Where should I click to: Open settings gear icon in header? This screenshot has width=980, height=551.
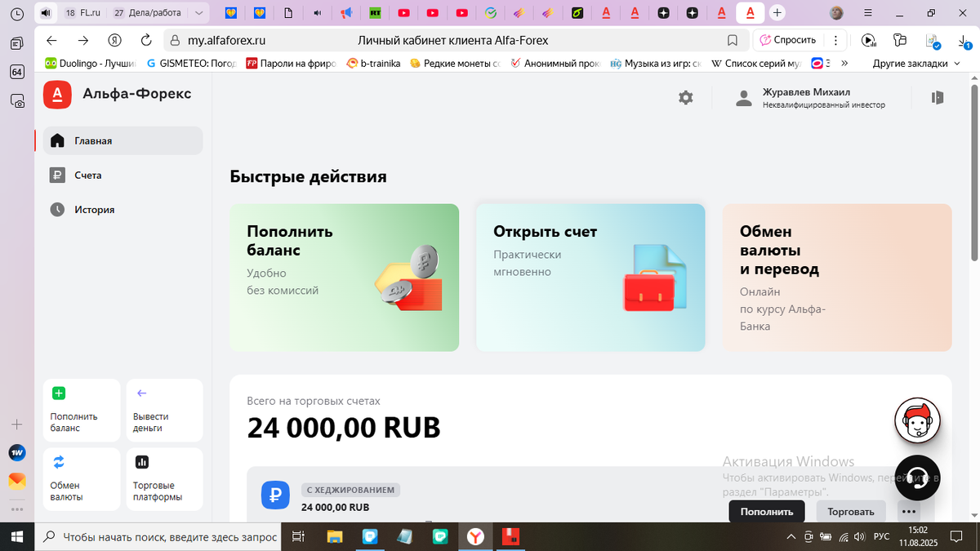686,98
